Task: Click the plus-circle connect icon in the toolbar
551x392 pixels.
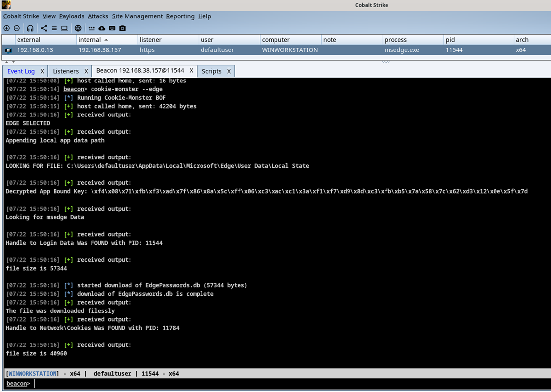Action: (6, 28)
